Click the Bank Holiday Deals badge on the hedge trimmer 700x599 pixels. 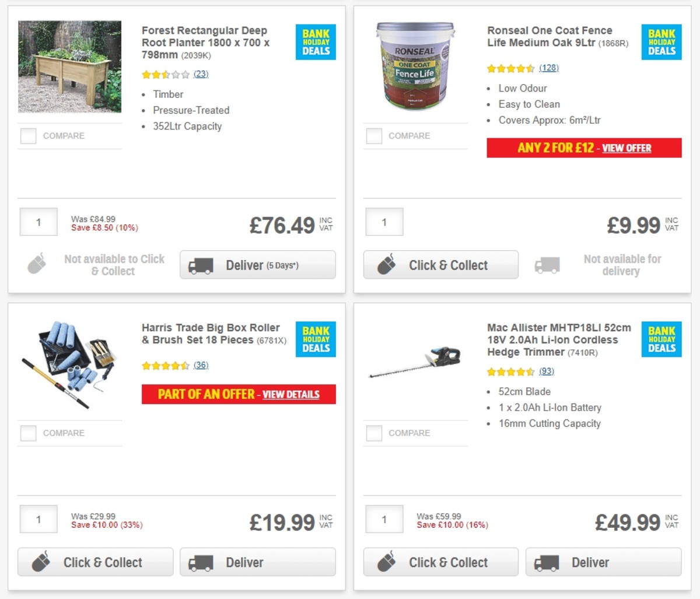pos(661,340)
